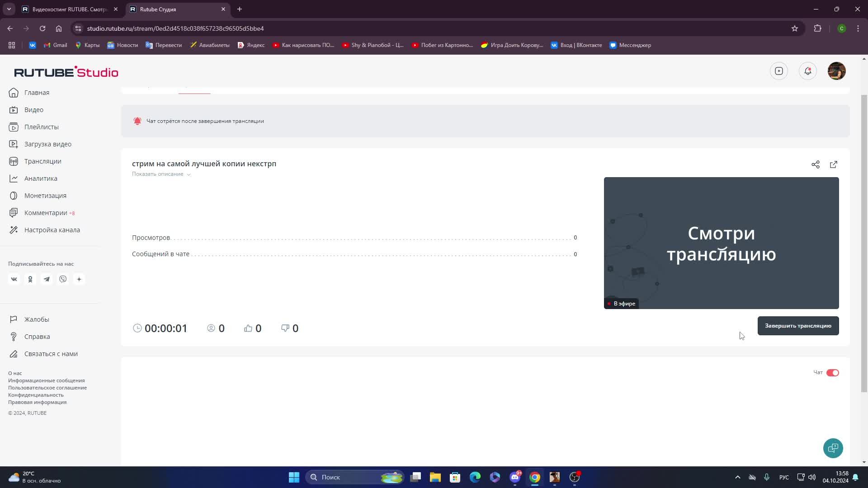The height and width of the screenshot is (488, 868).
Task: Click the add video plus icon in header
Action: click(x=779, y=71)
